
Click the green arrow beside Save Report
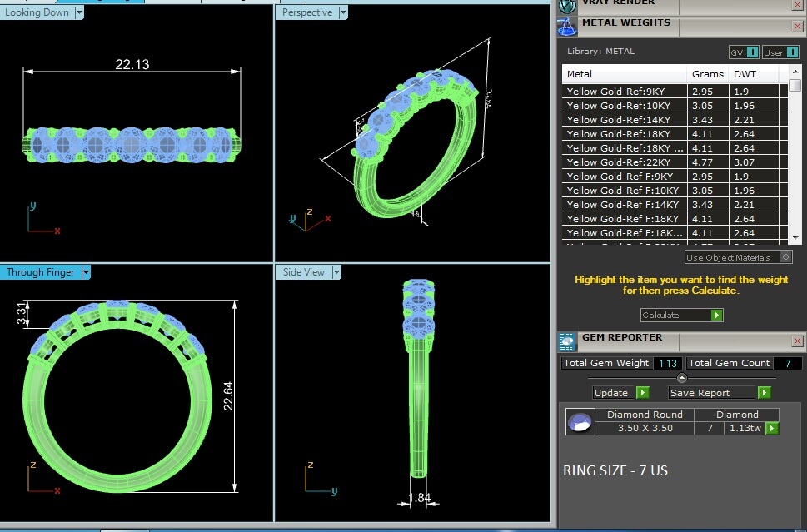(x=764, y=393)
